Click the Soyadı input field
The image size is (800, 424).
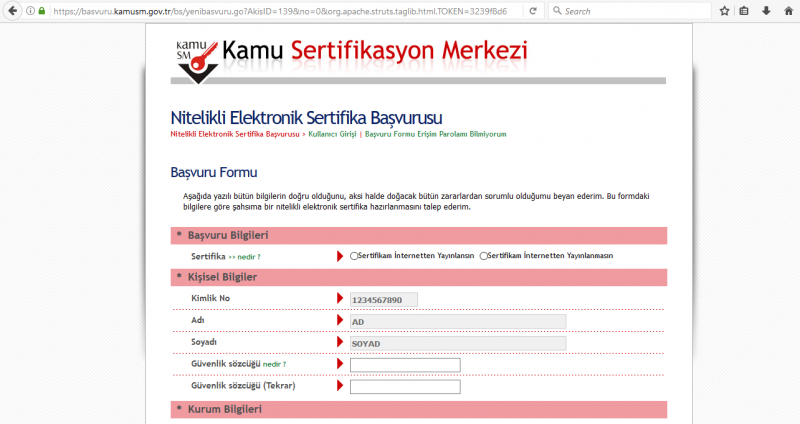tap(458, 343)
